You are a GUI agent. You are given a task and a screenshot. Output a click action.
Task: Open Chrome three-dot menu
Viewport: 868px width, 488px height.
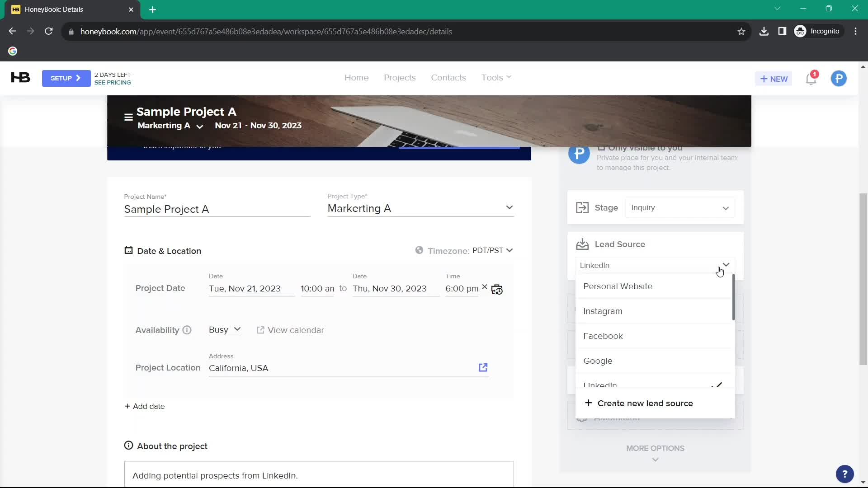click(855, 32)
